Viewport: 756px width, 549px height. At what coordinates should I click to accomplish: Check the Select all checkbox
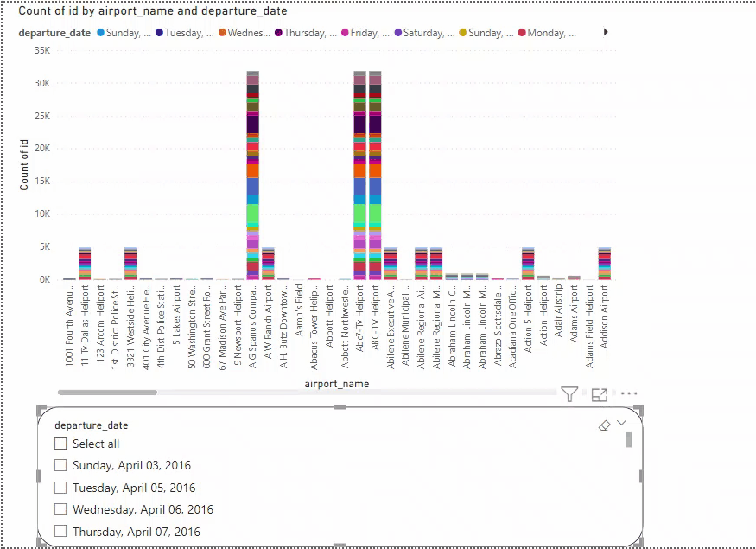point(60,444)
